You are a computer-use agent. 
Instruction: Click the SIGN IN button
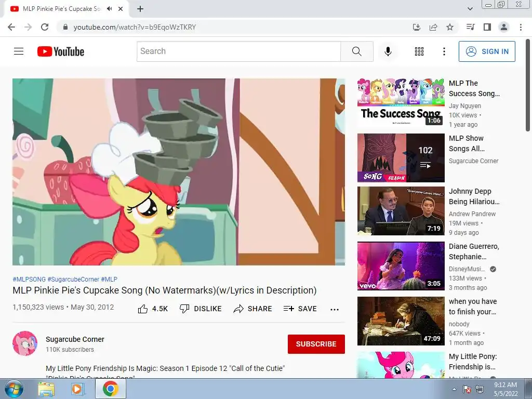[x=486, y=51]
